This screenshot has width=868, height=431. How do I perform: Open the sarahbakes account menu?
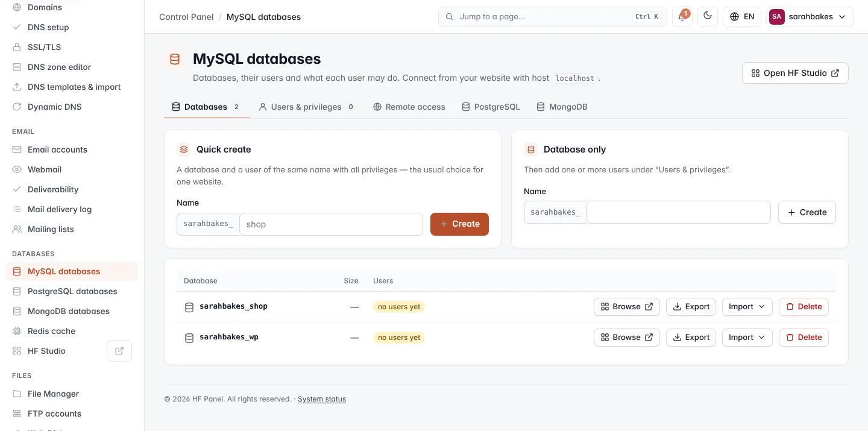(810, 17)
